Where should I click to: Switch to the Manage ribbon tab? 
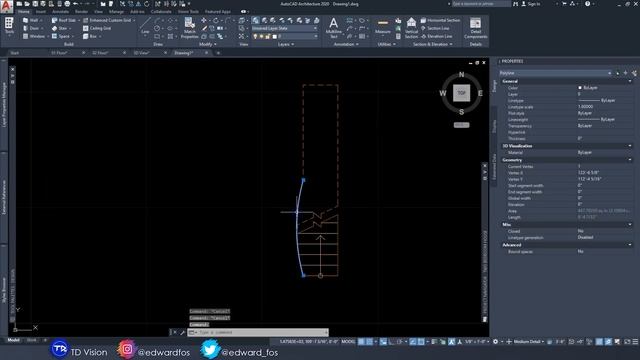(116, 12)
